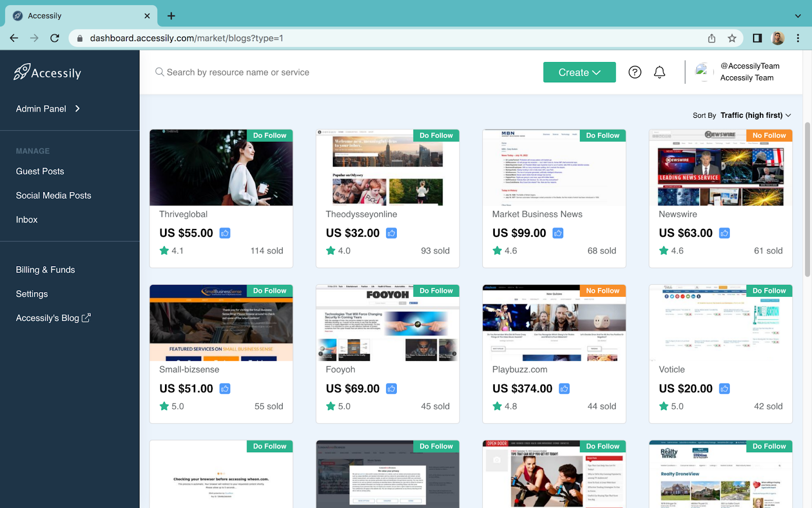Click the US $374.00 price

pos(522,389)
